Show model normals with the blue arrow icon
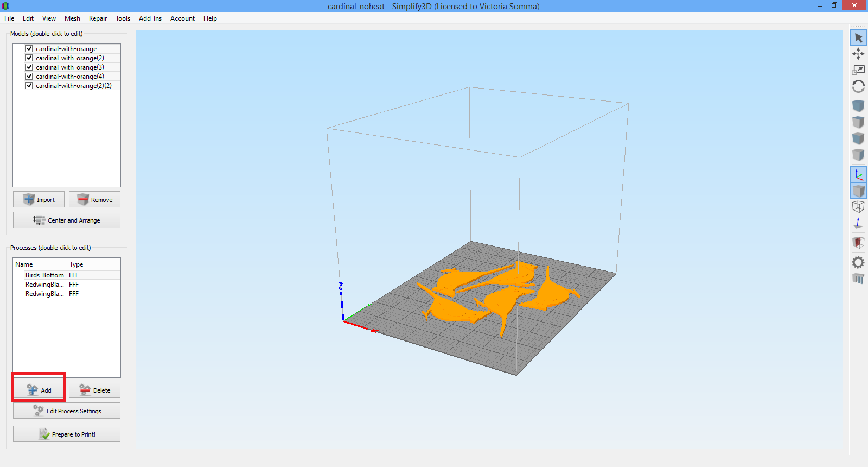The width and height of the screenshot is (868, 467). (858, 223)
